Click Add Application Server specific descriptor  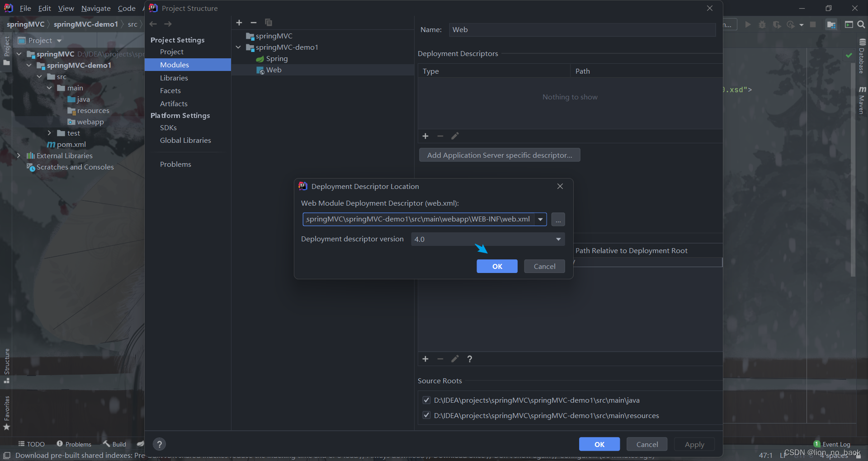point(500,155)
